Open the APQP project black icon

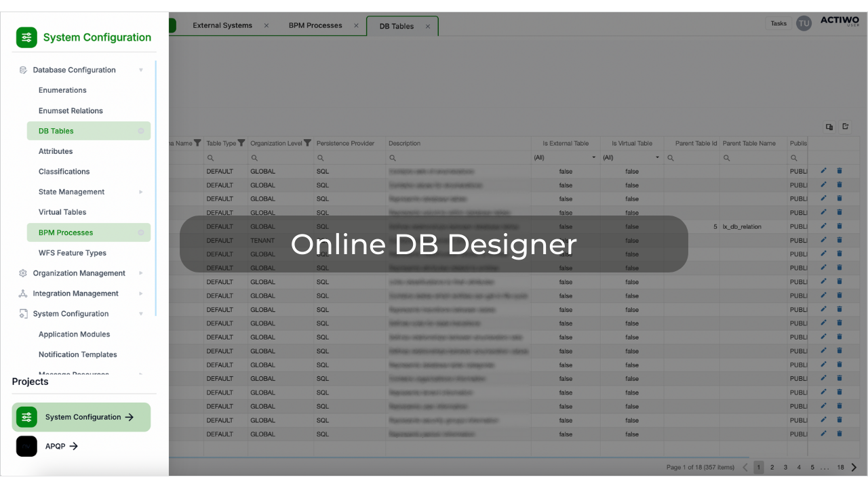tap(26, 446)
